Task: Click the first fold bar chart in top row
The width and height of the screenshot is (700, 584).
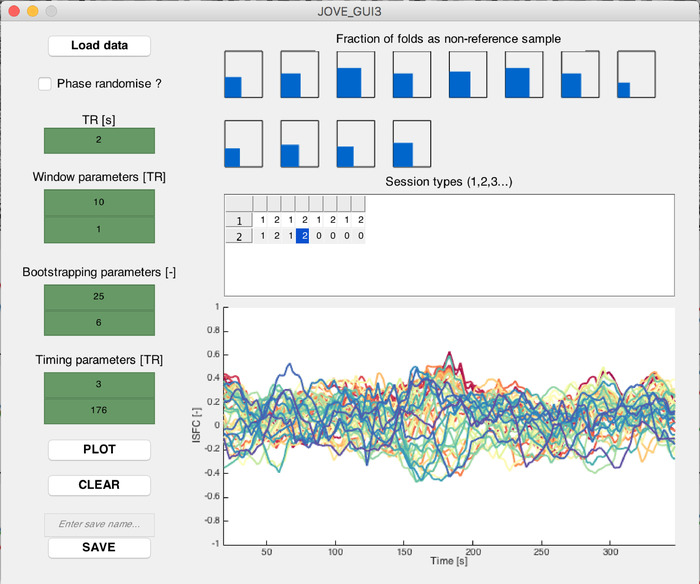Action: (x=243, y=74)
